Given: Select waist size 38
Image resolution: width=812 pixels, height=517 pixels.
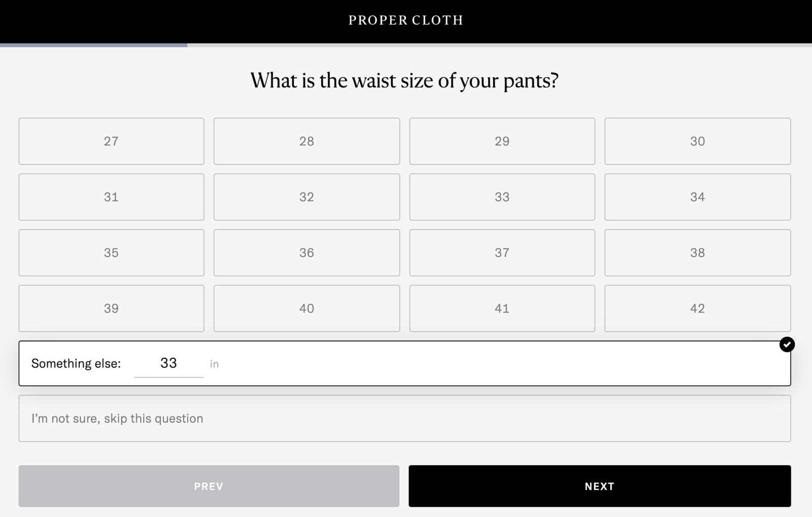Looking at the screenshot, I should pos(697,252).
